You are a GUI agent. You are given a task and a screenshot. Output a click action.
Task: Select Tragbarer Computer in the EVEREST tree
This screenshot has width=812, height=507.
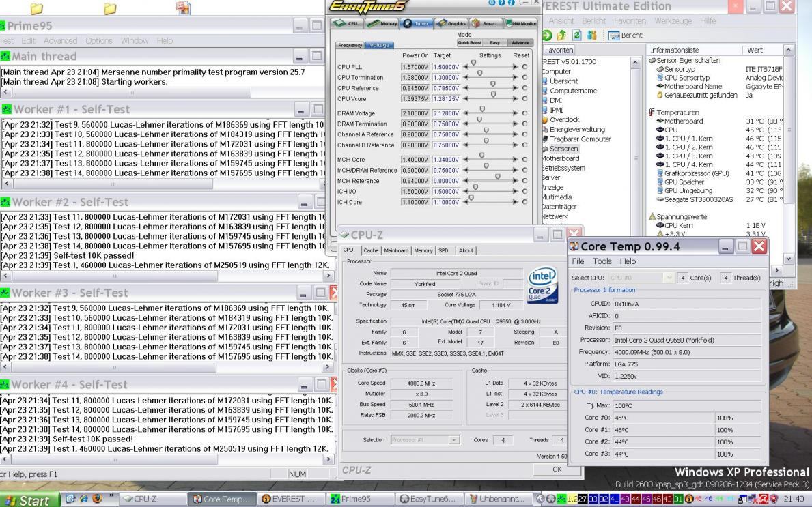(x=580, y=139)
